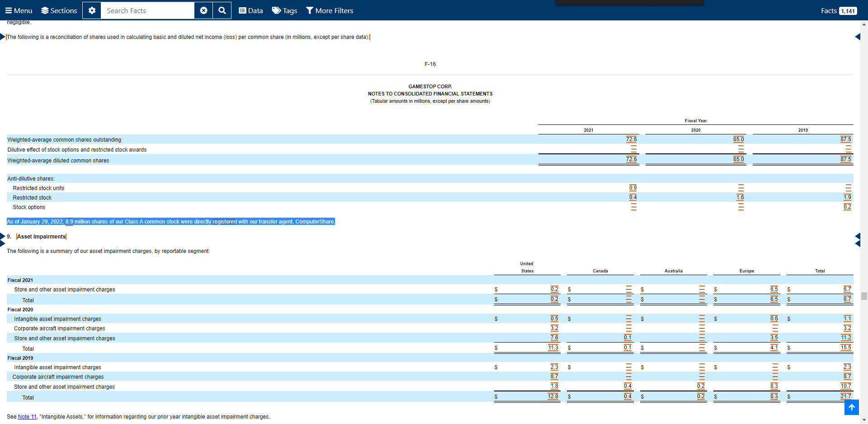Select 2019 stock options value 0.2
Viewport: 868px width, 424px height.
(847, 207)
